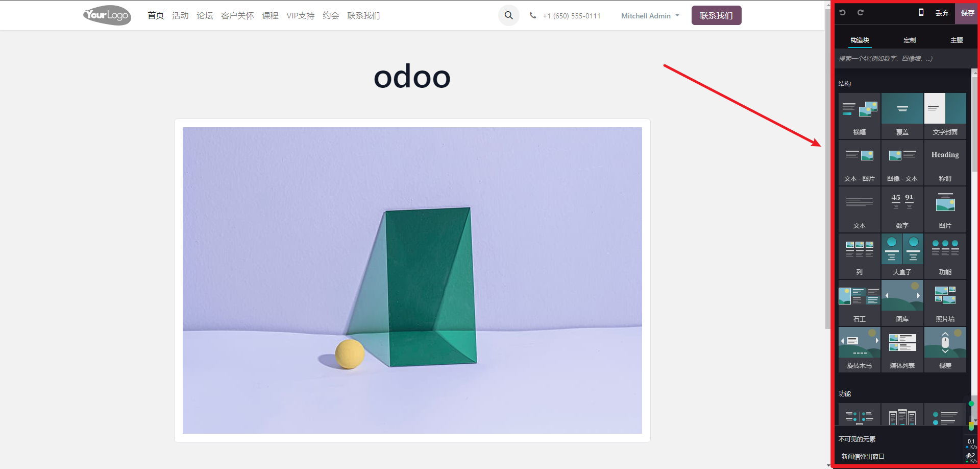The height and width of the screenshot is (469, 980).
Task: Click the block search input field
Action: pyautogui.click(x=902, y=59)
